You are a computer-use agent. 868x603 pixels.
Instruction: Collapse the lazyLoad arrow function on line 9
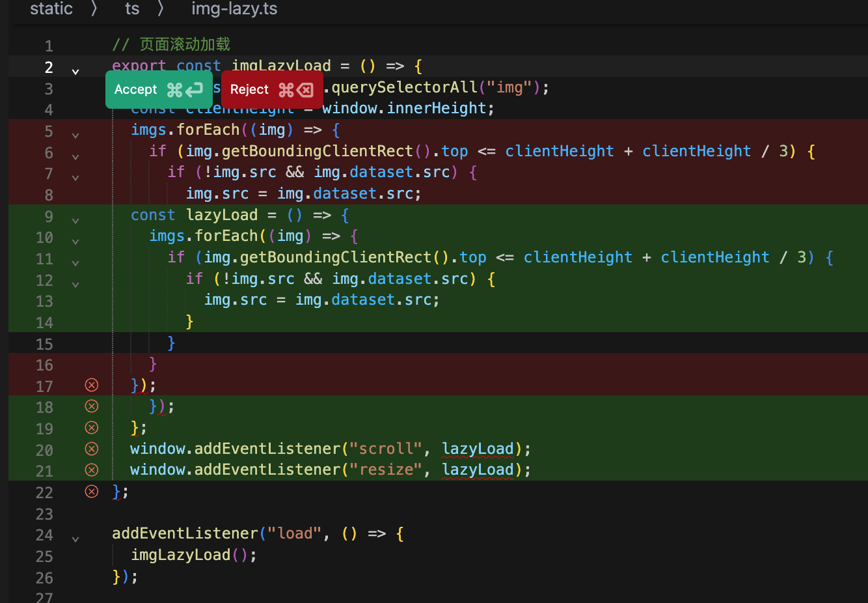(x=75, y=220)
